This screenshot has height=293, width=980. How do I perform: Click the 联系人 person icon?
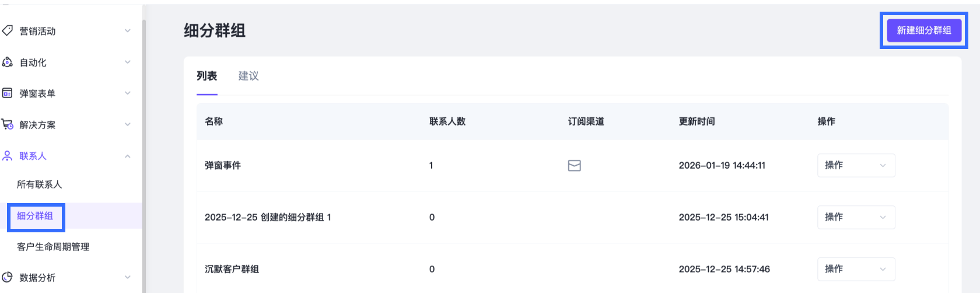coord(8,156)
